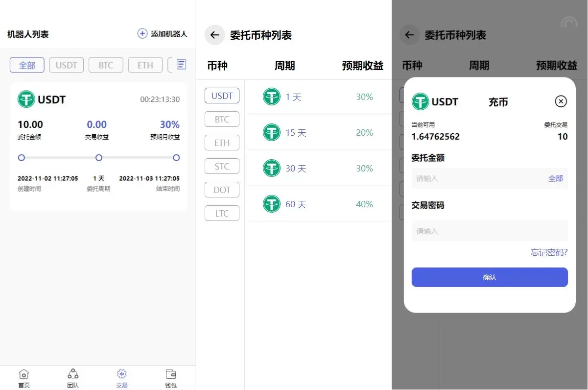Choose the 1 天 USDT plan row

[x=318, y=97]
